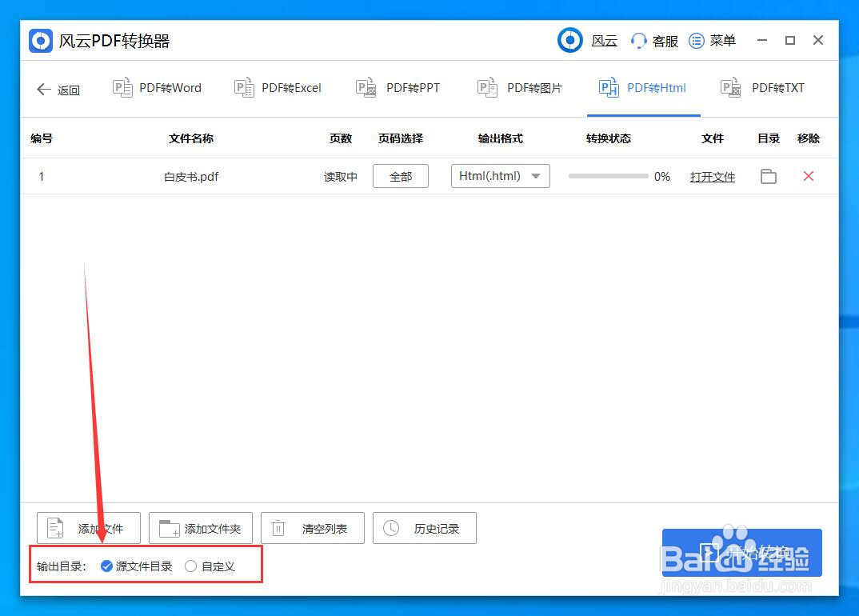Select the 源文件目录 output option
The width and height of the screenshot is (859, 616).
[x=106, y=566]
